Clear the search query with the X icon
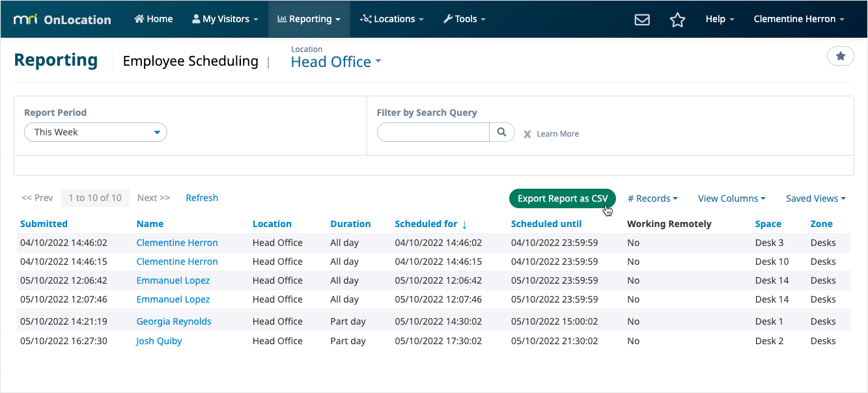 click(x=527, y=133)
